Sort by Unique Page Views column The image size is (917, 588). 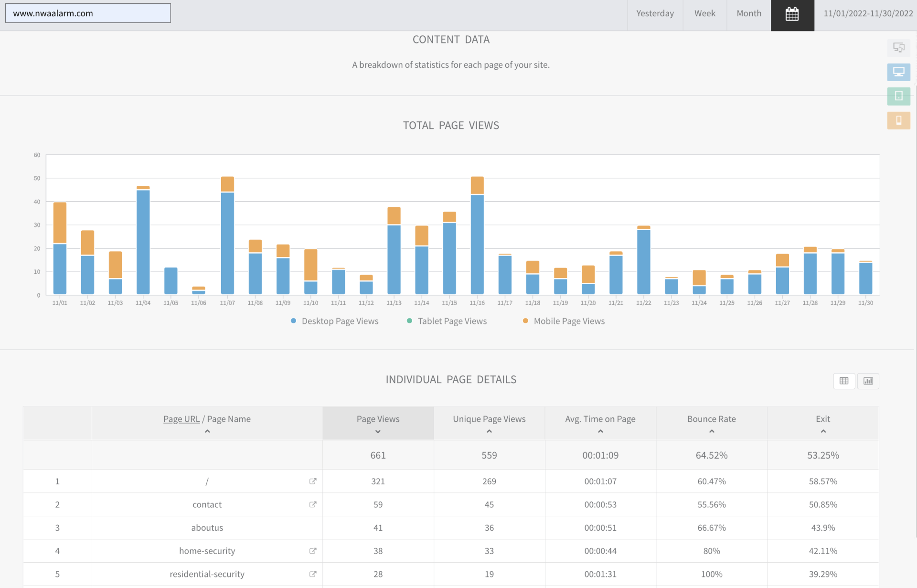pos(489,419)
